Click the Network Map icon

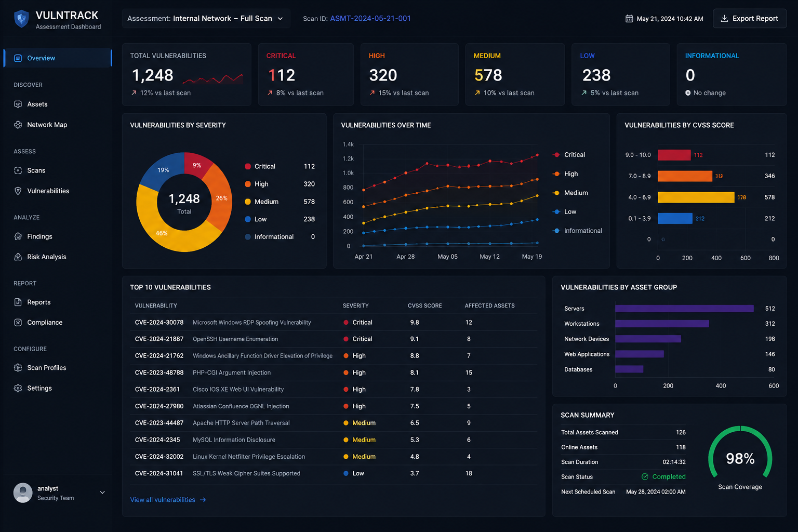[x=18, y=125]
